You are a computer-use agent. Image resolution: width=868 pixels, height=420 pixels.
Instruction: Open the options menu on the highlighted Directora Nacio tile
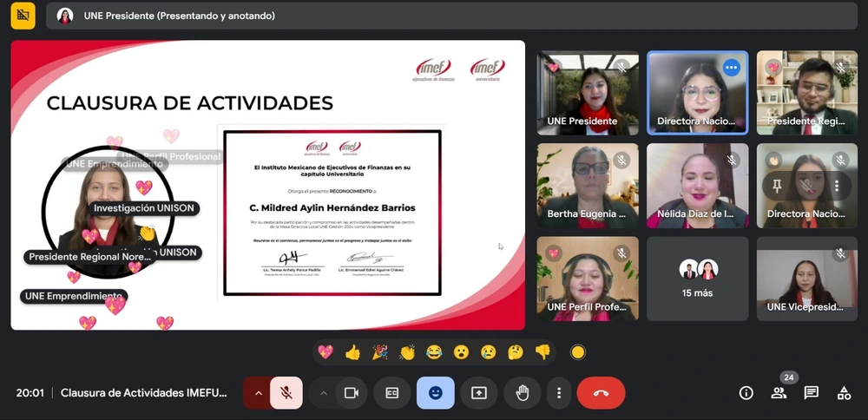tap(731, 68)
